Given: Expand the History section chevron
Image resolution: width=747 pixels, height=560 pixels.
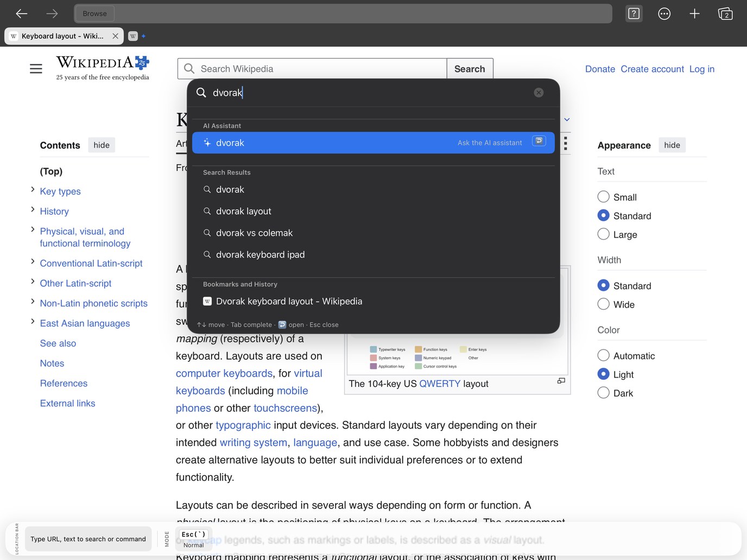Looking at the screenshot, I should pyautogui.click(x=33, y=209).
